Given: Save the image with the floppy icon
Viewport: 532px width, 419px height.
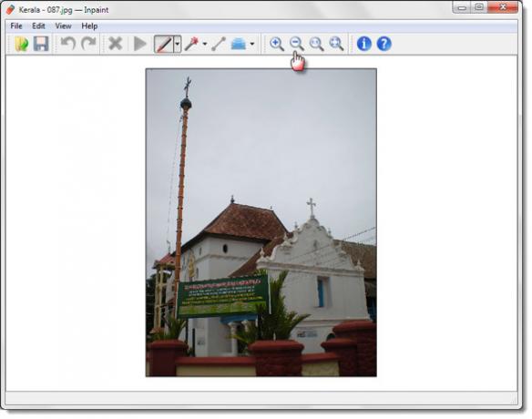Looking at the screenshot, I should point(41,44).
